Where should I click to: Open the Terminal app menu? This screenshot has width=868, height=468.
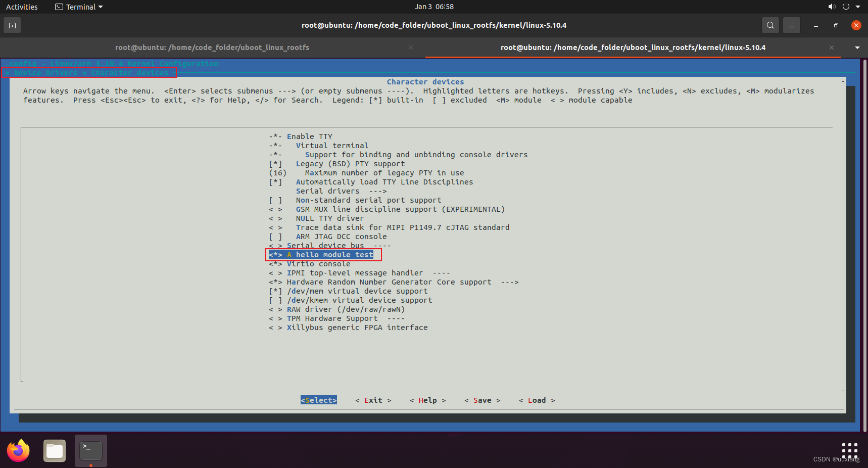click(x=79, y=7)
